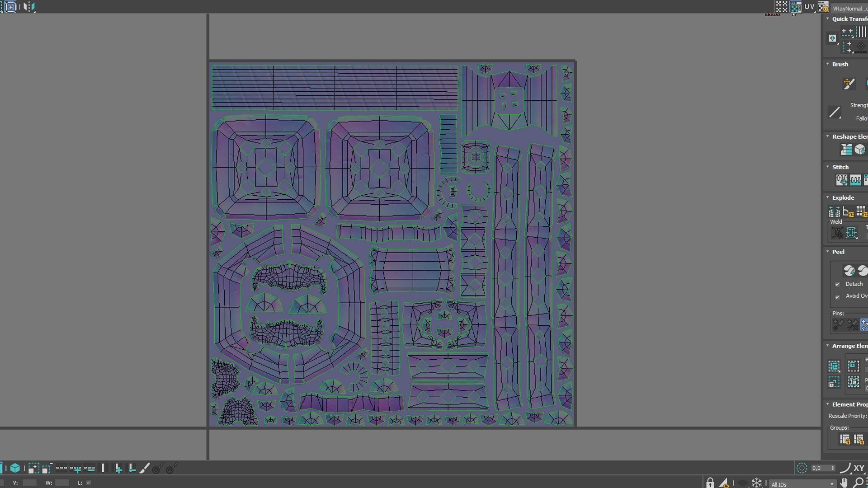Click the Pan view hand icon
The image size is (868, 488).
(844, 483)
